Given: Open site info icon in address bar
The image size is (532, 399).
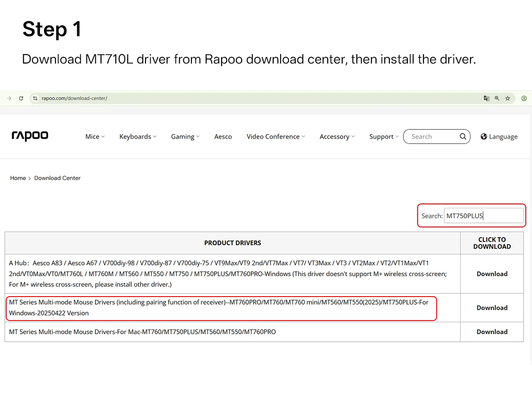Looking at the screenshot, I should point(35,98).
